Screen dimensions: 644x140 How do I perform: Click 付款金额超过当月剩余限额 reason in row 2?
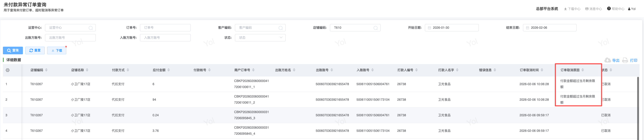click(x=578, y=99)
